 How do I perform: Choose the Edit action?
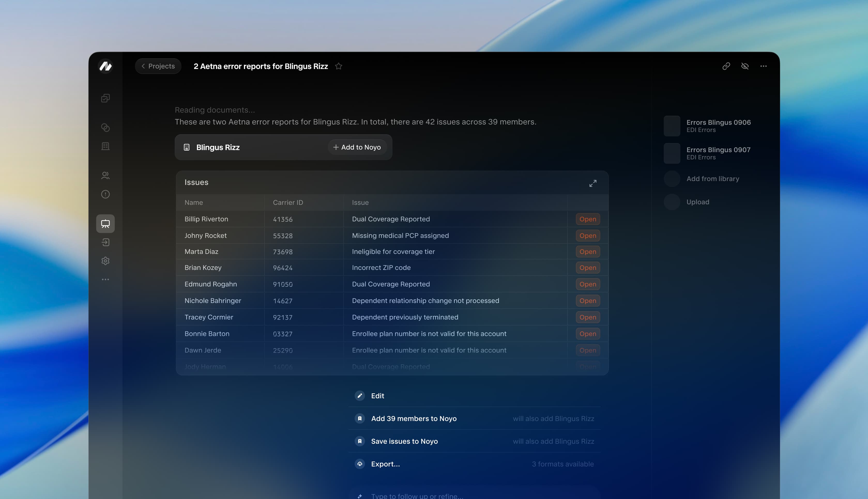click(475, 396)
